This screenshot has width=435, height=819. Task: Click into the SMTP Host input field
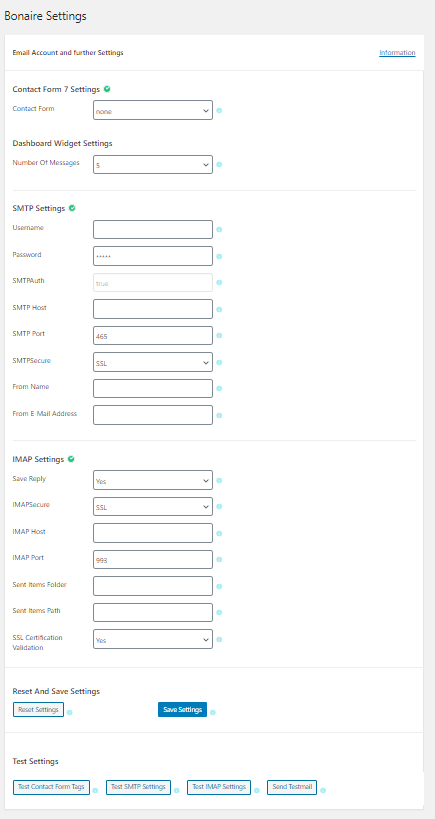pos(153,309)
